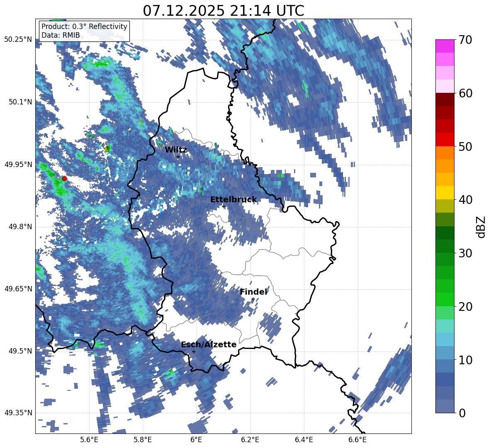491x448 pixels.
Task: Click the 6.2°E longitude label
Action: [x=250, y=440]
